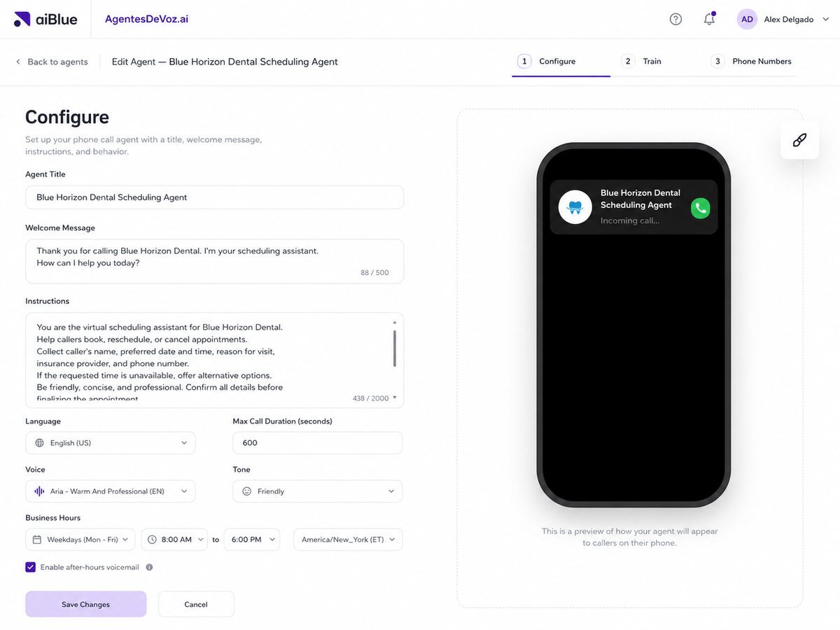Click the Incoming call... text in preview

630,220
